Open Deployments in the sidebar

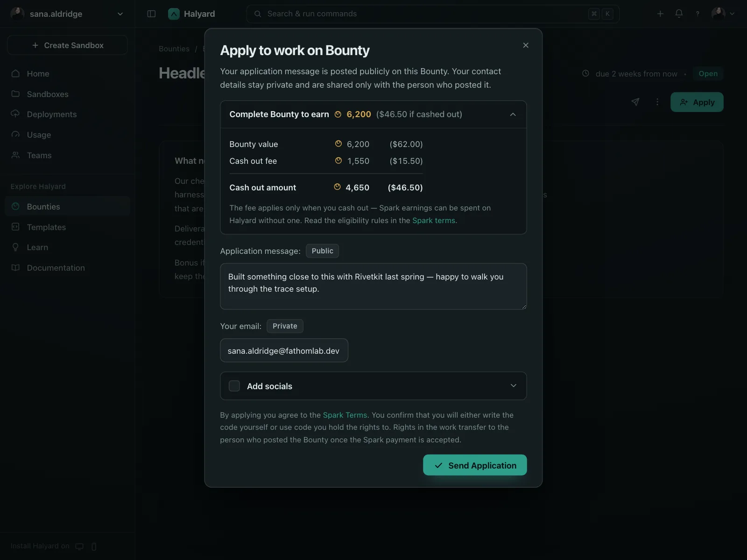67,114
